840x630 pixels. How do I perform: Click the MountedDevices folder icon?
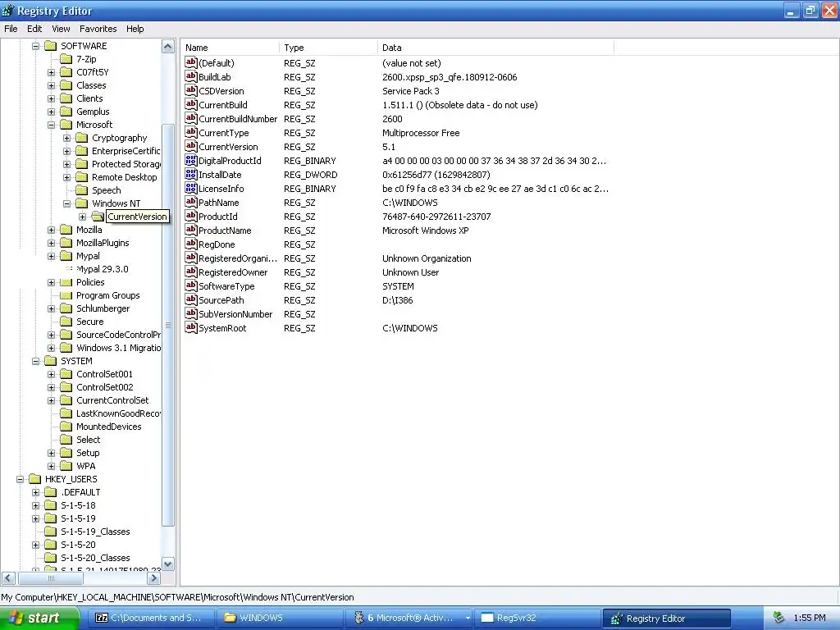(66, 427)
